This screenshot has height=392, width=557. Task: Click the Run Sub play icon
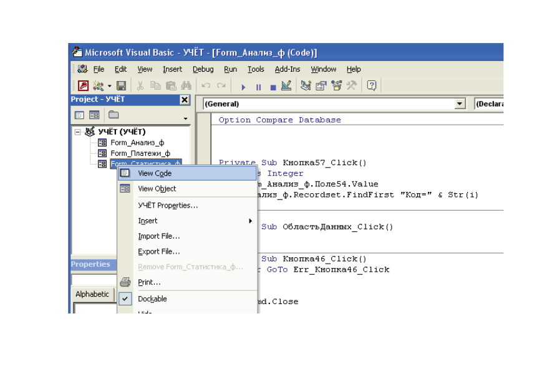tap(243, 87)
